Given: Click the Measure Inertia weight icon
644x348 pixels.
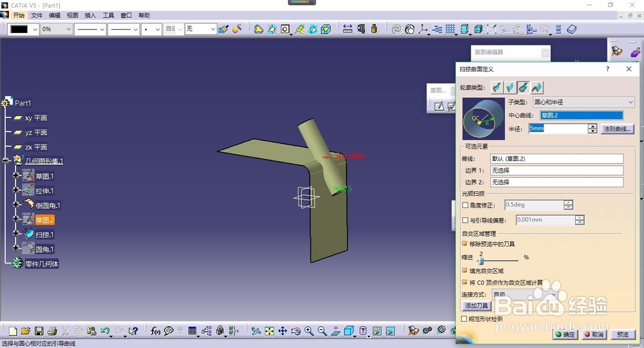Looking at the screenshot, I should (374, 29).
